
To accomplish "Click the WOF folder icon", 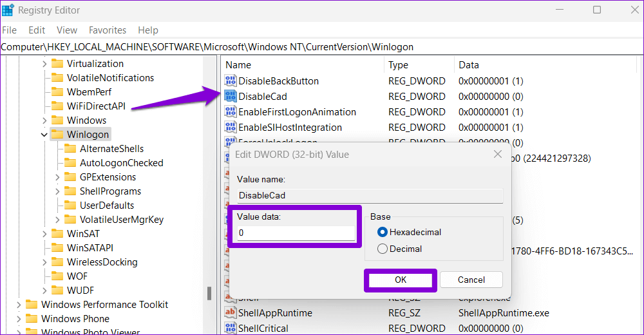I will click(x=57, y=276).
